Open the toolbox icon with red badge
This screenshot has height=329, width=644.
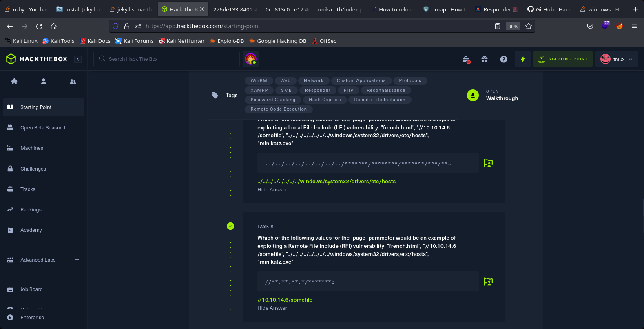pos(466,60)
